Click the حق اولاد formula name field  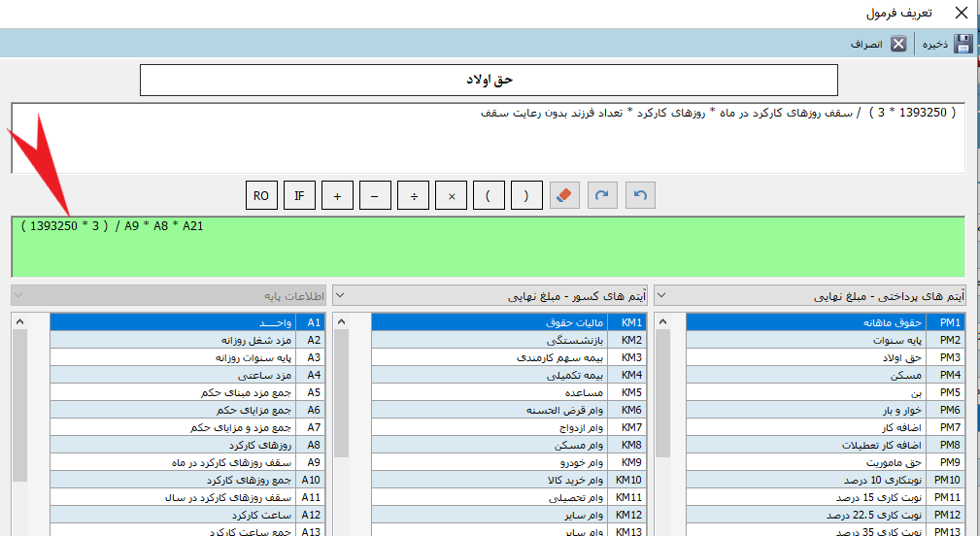coord(489,81)
